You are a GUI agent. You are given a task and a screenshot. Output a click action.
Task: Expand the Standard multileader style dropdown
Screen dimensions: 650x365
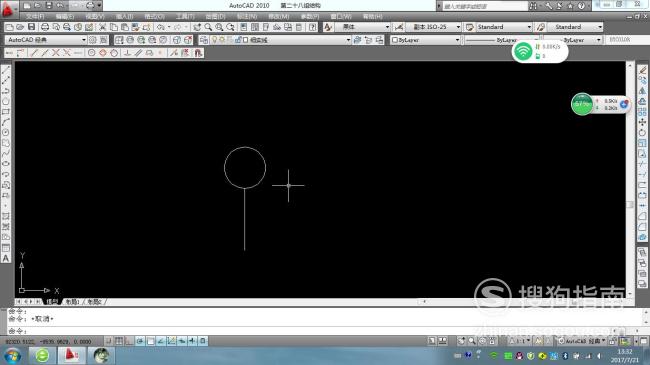pos(600,27)
